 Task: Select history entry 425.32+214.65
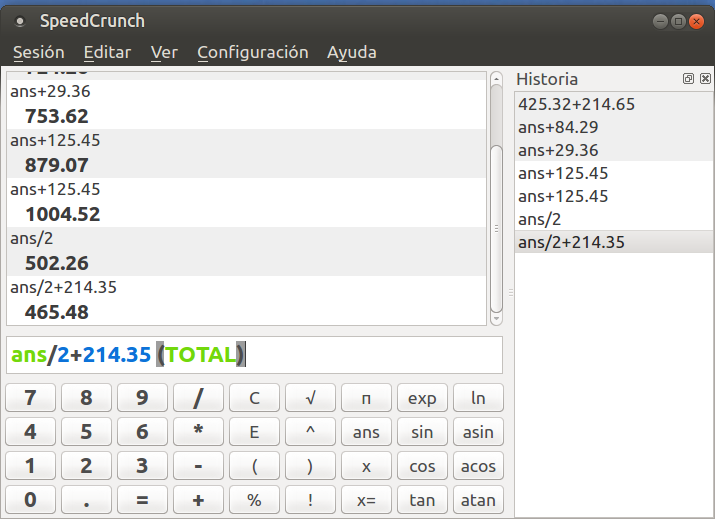tap(614, 104)
